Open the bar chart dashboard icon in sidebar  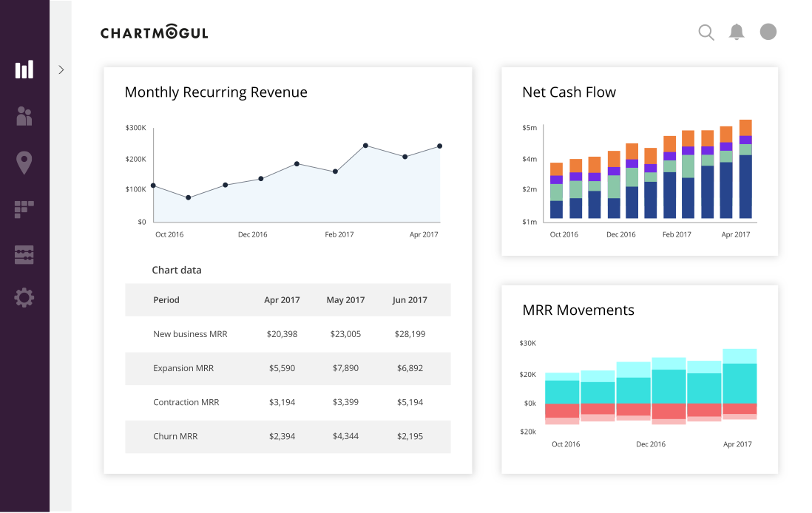click(24, 69)
